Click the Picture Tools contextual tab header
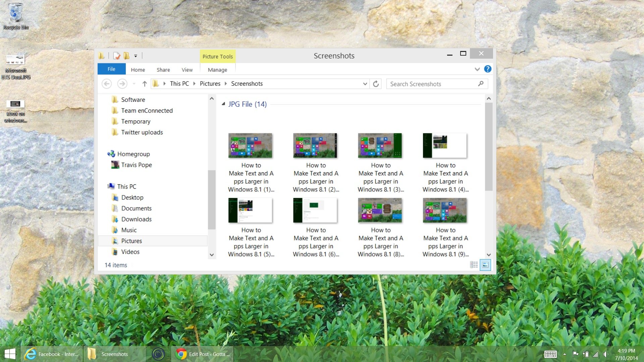Viewport: 644px width, 362px height. 218,56
